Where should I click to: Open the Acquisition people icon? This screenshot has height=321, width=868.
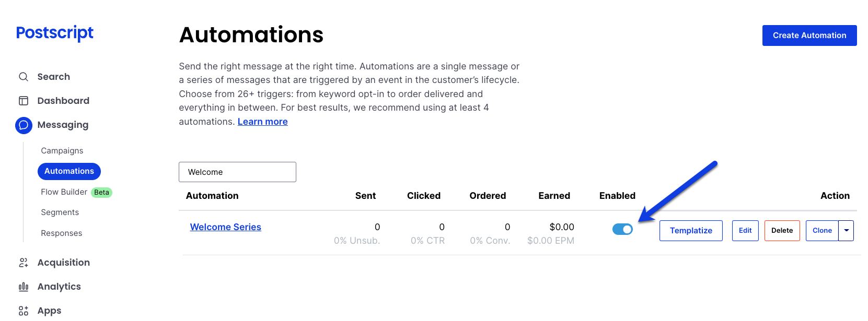point(24,263)
